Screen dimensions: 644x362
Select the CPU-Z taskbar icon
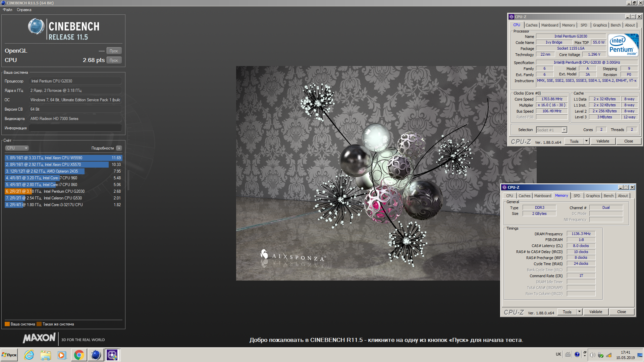point(112,355)
